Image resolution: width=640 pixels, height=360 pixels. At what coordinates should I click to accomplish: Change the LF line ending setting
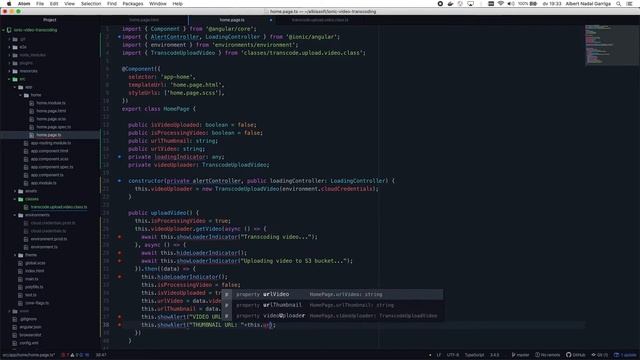(439, 355)
